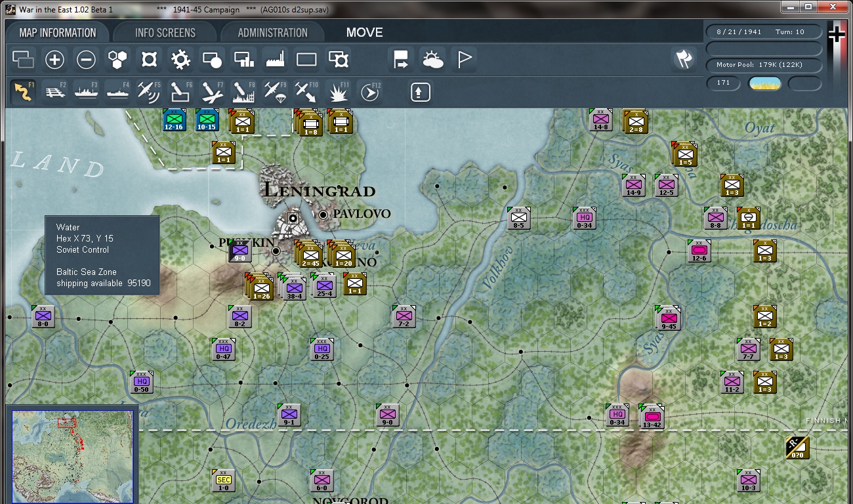
Task: Switch to the Info Screens tab
Action: (x=165, y=33)
